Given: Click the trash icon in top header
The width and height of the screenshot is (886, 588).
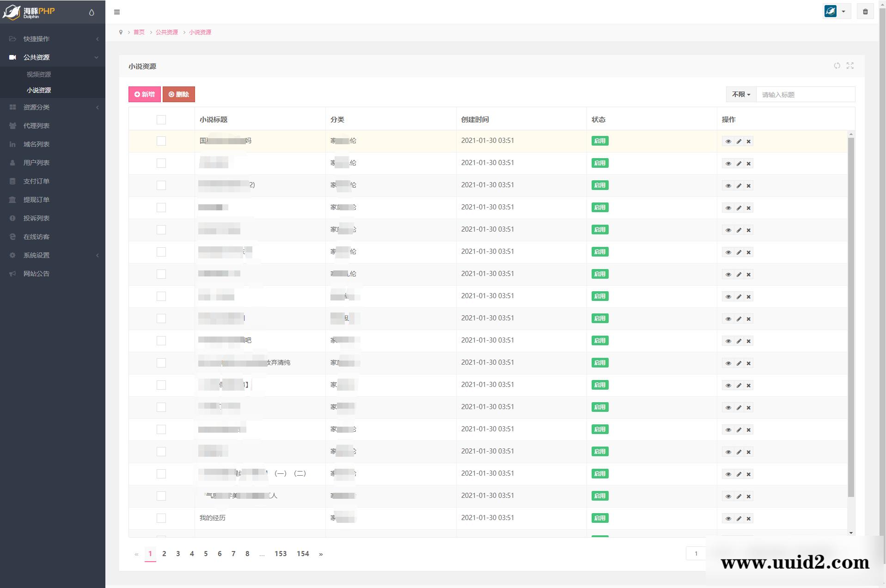Looking at the screenshot, I should (865, 12).
